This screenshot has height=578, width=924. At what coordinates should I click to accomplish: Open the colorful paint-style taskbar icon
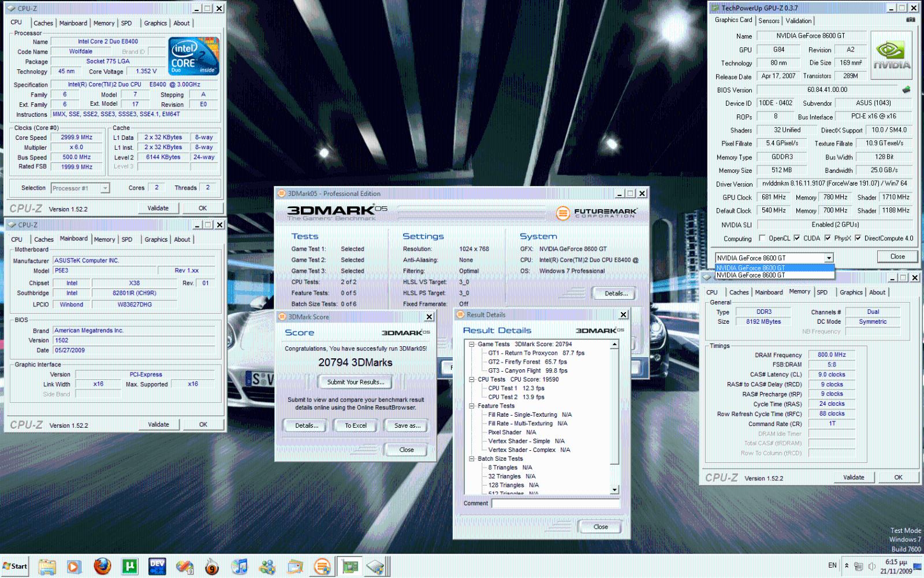coord(185,566)
